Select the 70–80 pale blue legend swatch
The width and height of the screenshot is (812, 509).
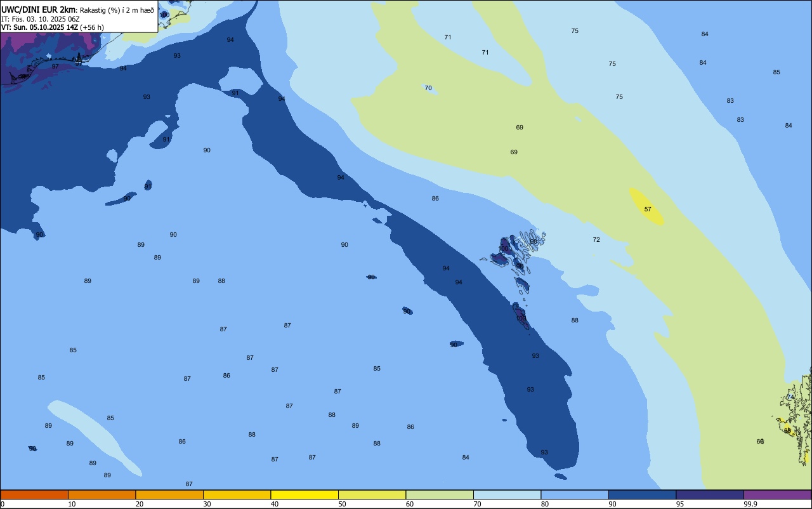(507, 494)
